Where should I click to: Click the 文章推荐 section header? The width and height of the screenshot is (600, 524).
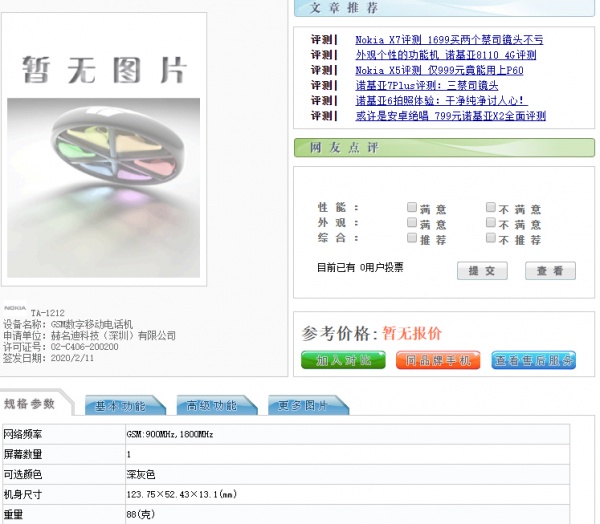click(x=444, y=8)
